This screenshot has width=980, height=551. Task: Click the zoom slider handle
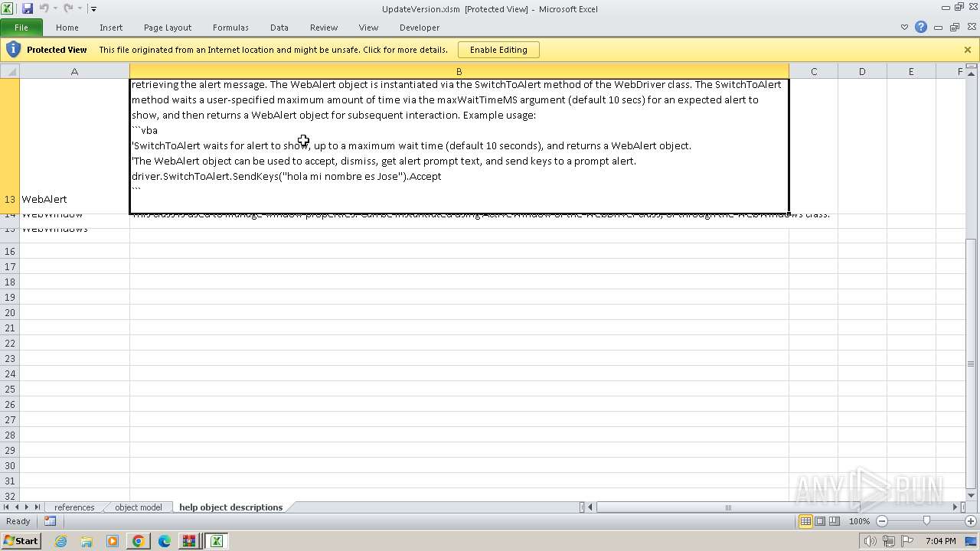click(x=926, y=521)
